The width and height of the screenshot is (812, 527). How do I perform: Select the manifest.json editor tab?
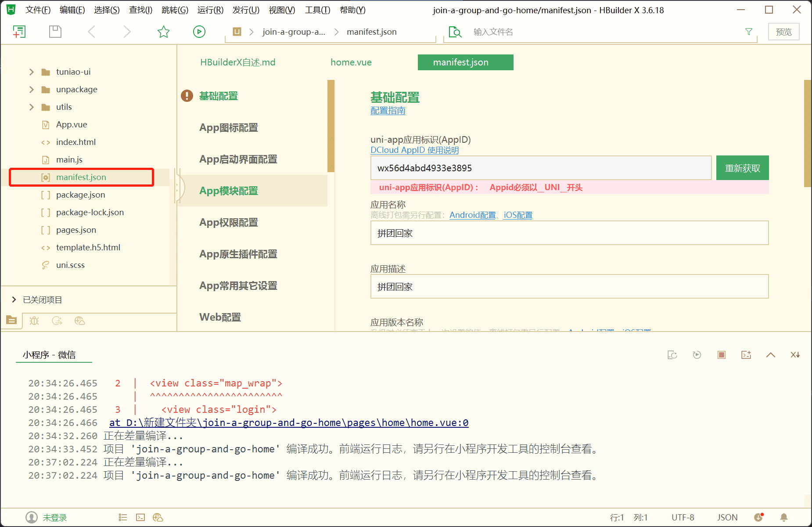[x=466, y=62]
